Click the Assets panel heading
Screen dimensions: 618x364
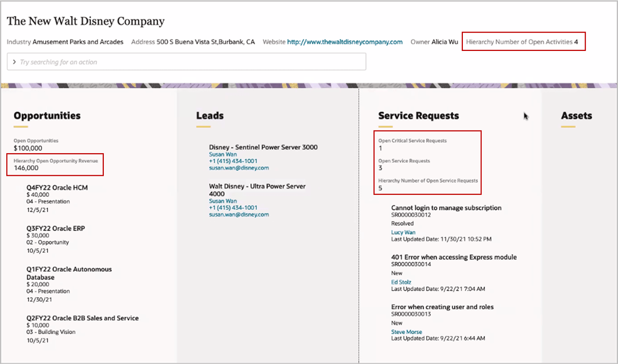pos(577,116)
